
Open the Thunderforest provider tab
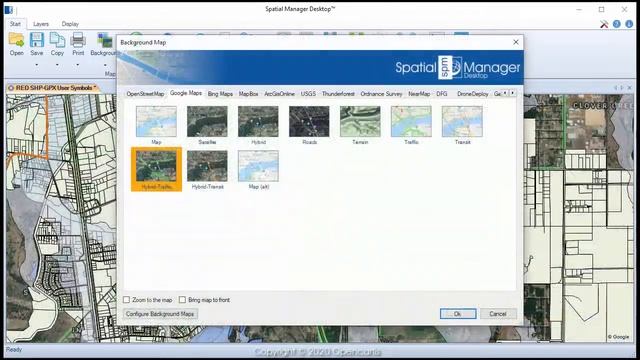338,94
